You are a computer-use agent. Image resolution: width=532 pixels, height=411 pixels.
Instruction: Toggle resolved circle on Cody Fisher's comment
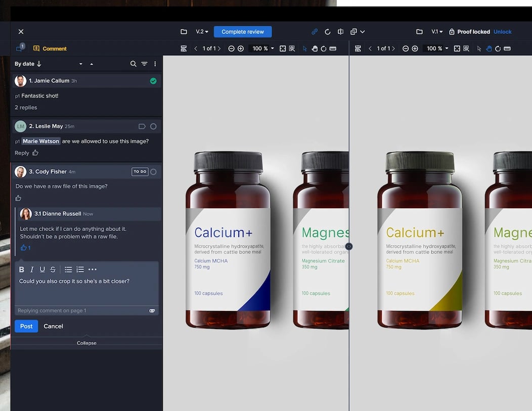153,172
